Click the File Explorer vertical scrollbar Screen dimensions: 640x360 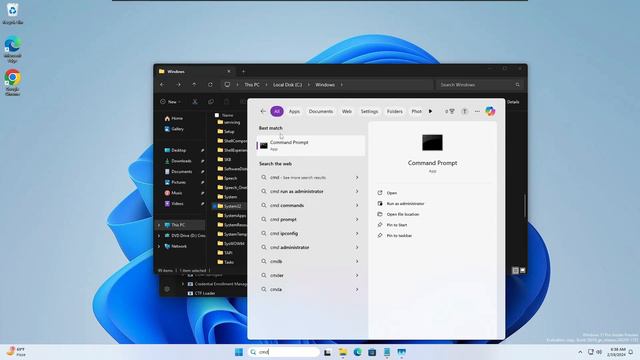click(525, 206)
